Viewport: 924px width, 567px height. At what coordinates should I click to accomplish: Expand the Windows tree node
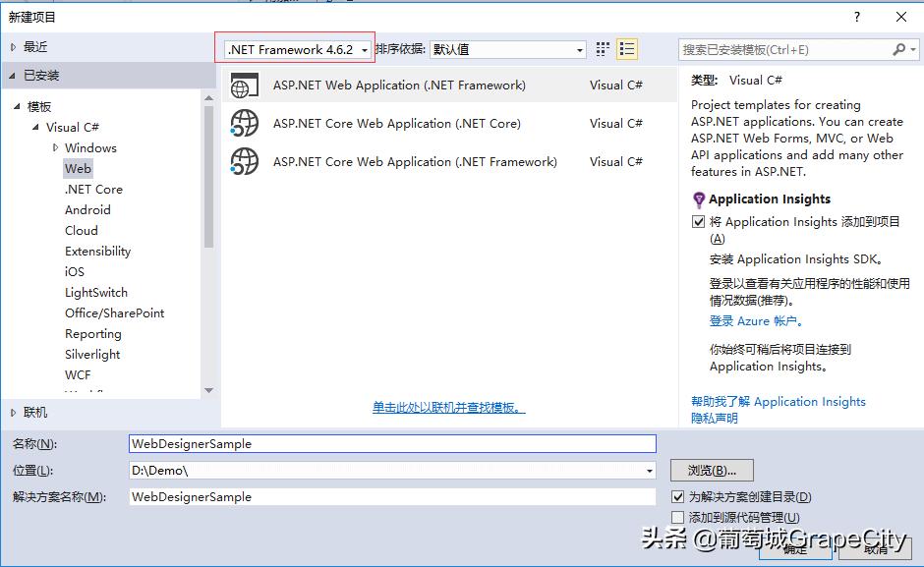55,148
